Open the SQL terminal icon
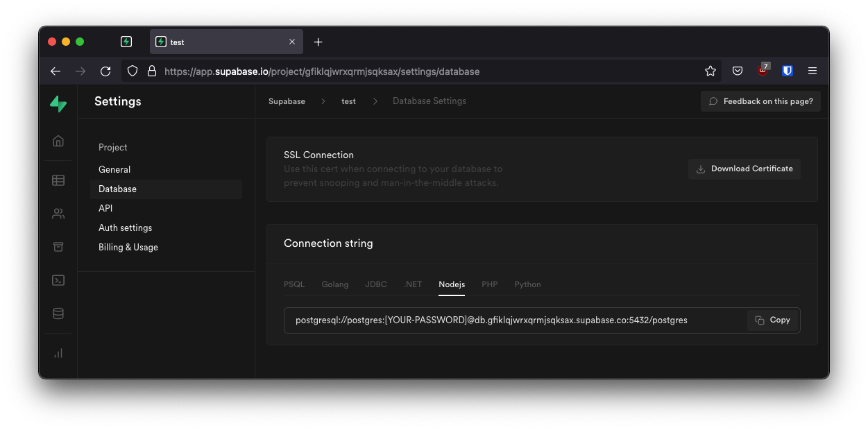This screenshot has height=430, width=868. [58, 280]
